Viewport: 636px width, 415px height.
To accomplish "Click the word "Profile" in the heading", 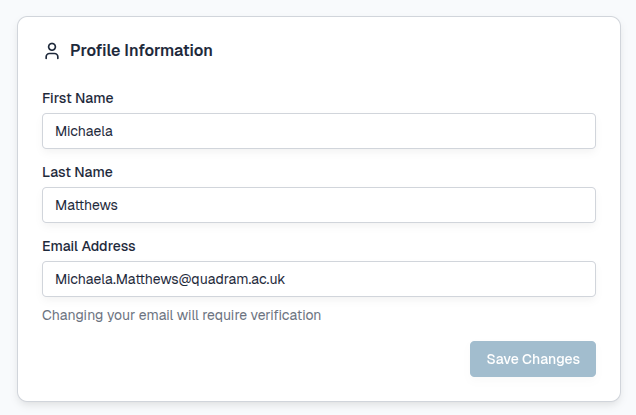I will pos(95,50).
